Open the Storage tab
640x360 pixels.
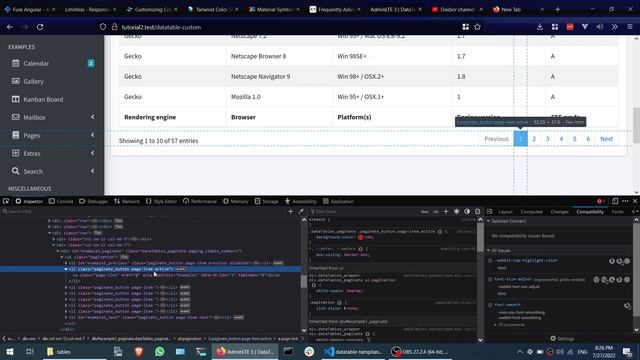click(267, 201)
